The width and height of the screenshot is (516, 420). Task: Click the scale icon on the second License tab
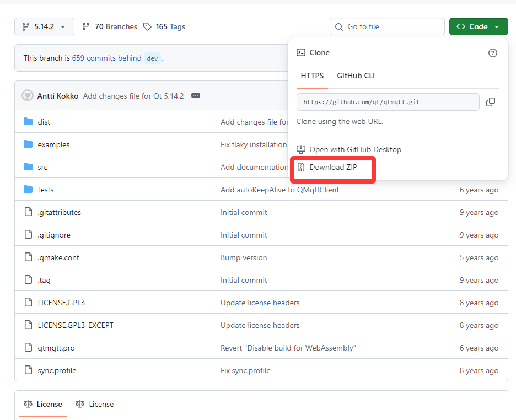(79, 404)
